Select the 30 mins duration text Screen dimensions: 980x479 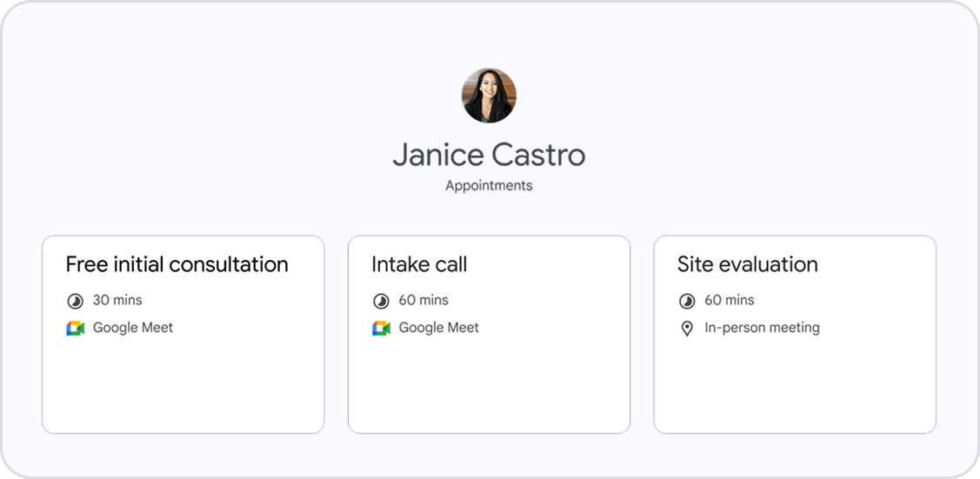[117, 300]
